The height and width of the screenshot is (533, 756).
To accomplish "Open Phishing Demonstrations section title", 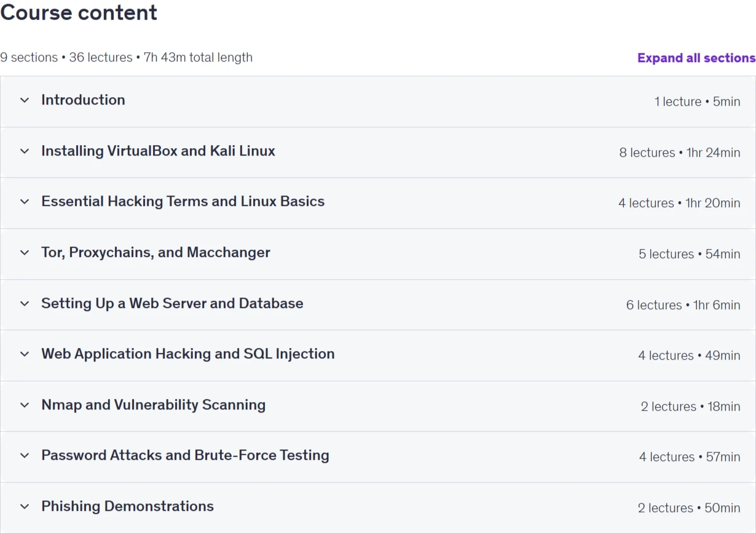I will [x=127, y=506].
